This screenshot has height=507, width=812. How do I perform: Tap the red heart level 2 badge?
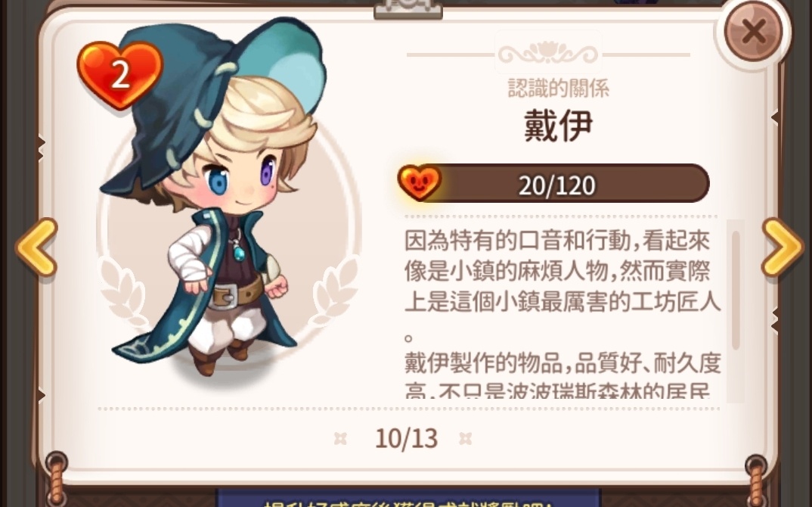click(119, 75)
